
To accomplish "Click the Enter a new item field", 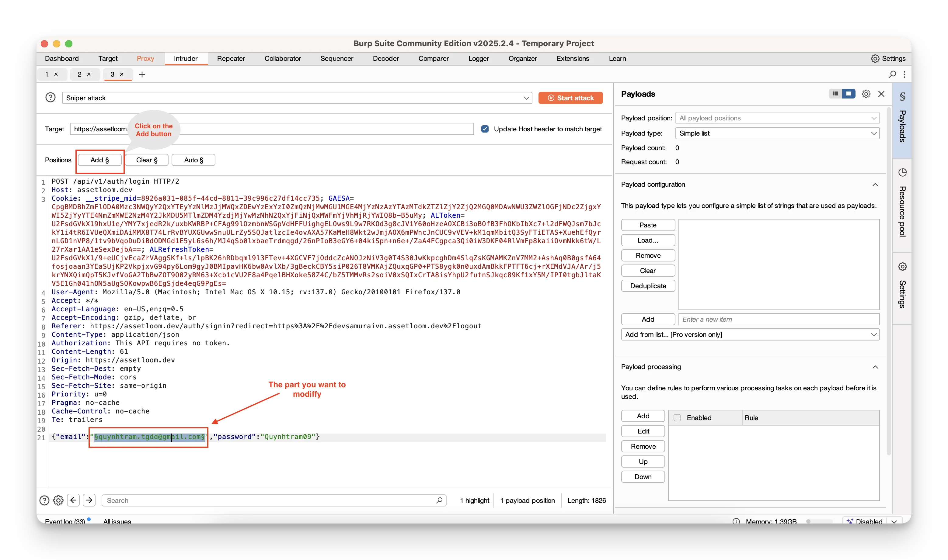I will pos(779,319).
